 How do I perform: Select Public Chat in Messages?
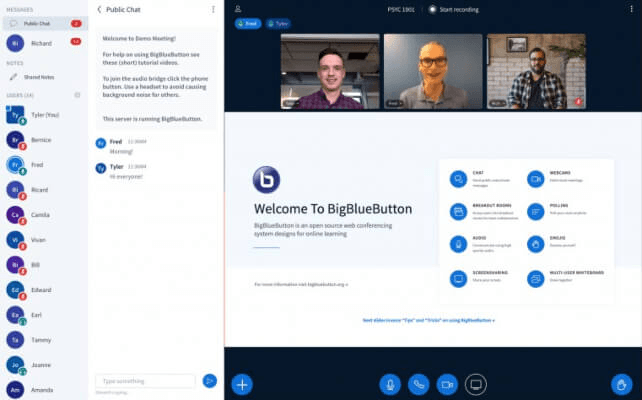(40, 22)
